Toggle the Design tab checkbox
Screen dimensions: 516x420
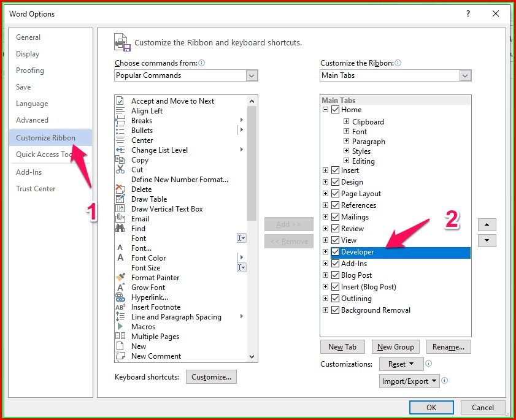click(335, 181)
